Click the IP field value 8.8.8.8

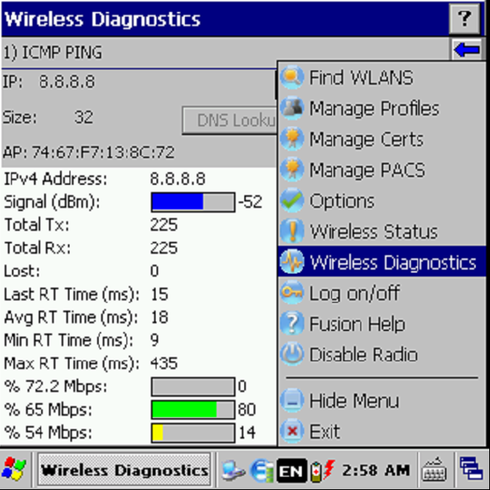coord(67,82)
